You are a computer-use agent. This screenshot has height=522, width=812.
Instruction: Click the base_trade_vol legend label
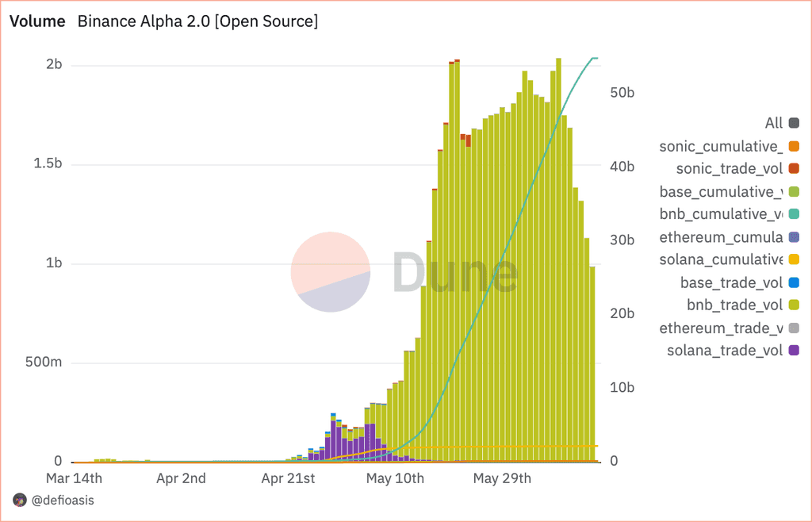[x=731, y=282]
